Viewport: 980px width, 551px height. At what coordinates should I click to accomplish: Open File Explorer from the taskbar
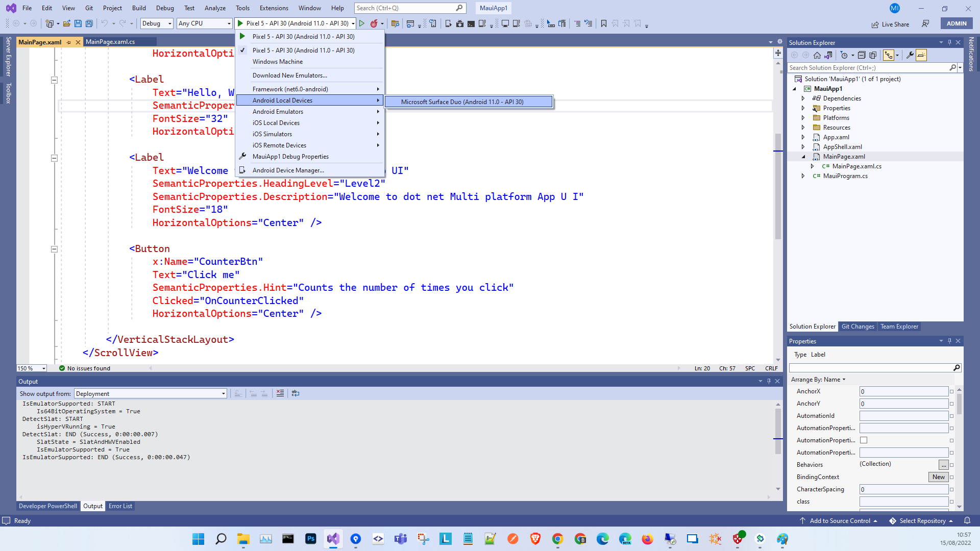(243, 539)
